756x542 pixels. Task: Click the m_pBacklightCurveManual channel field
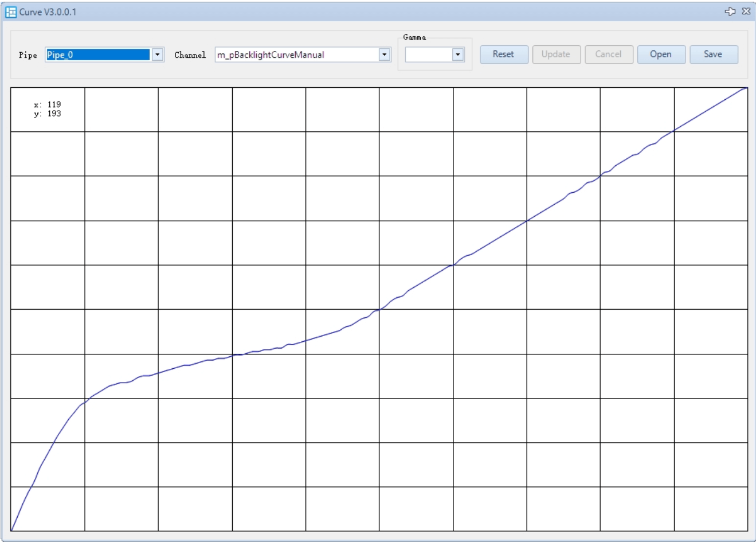point(296,55)
